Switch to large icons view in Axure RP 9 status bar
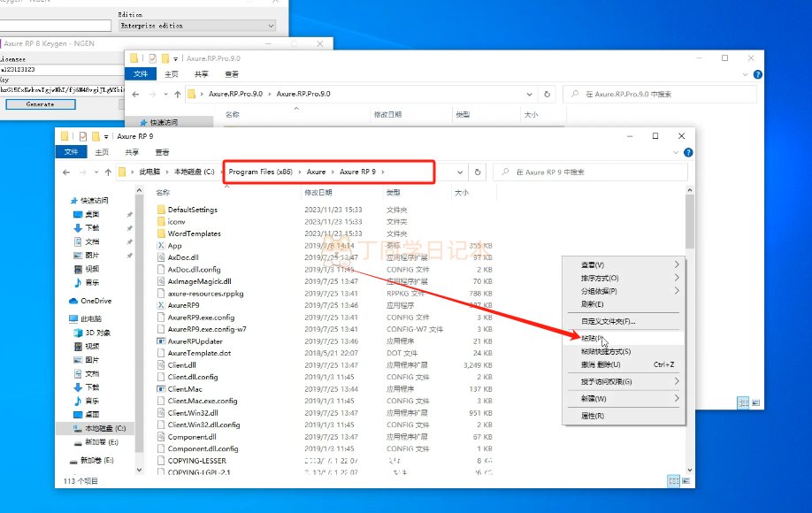Screen dimensions: 812x513 coord(686,480)
